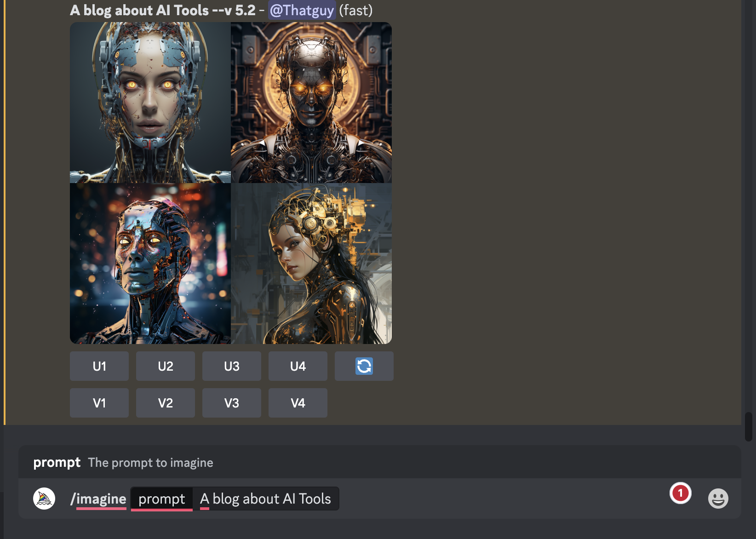Upscale the second image with U2
756x539 pixels.
[x=166, y=366]
